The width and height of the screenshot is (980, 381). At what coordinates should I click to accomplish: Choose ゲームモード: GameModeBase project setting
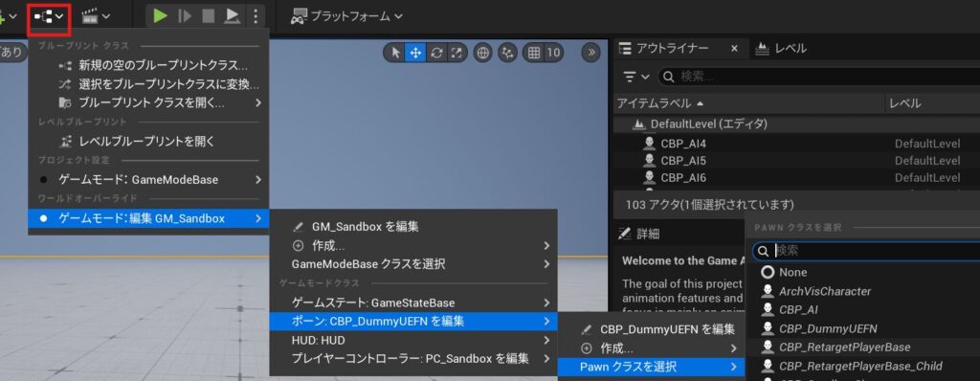(148, 180)
